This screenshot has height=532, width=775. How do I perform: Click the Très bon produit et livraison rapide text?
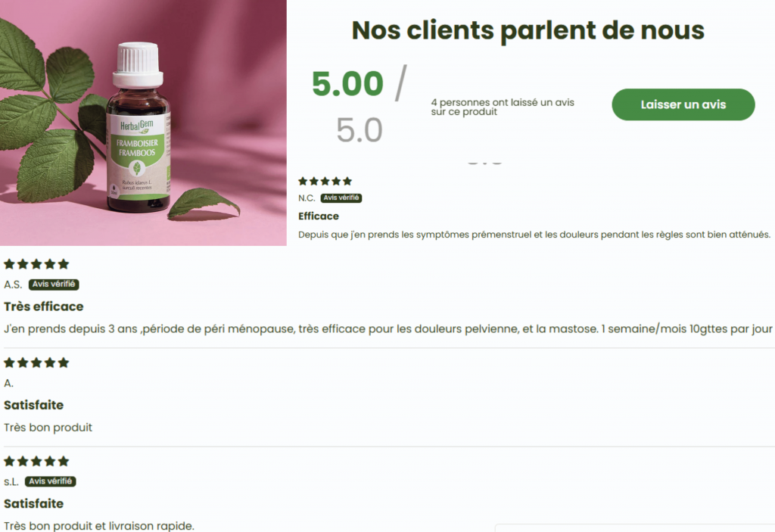point(99,526)
